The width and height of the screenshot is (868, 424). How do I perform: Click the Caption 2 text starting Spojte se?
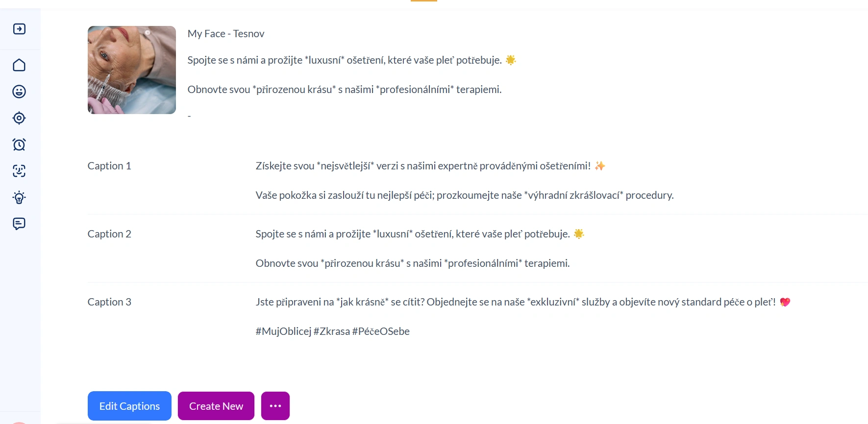(420, 234)
